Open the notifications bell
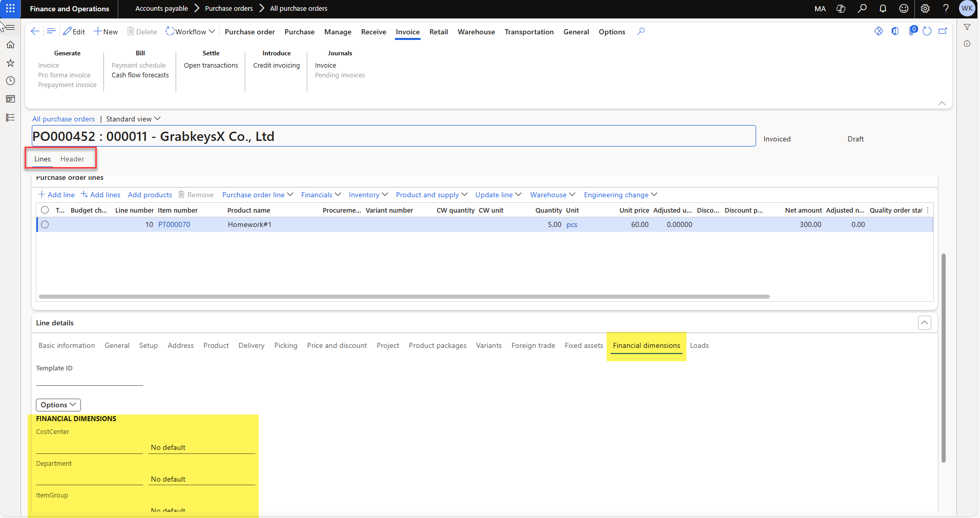The image size is (980, 518). (883, 9)
